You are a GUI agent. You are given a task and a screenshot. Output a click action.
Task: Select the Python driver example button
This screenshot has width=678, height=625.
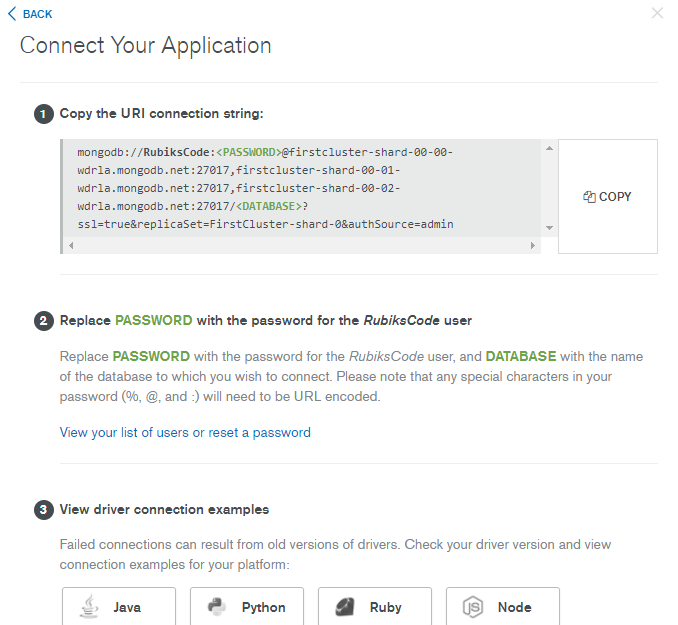click(247, 606)
